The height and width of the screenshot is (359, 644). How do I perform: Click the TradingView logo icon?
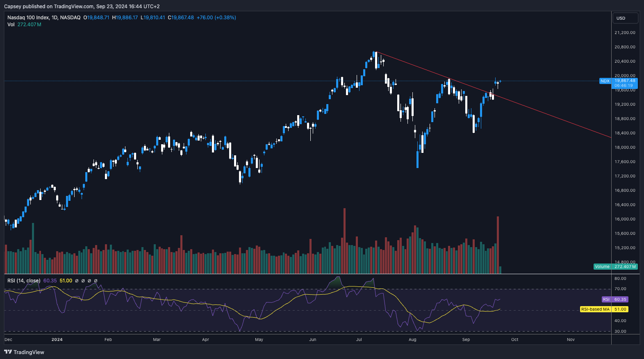(8, 352)
